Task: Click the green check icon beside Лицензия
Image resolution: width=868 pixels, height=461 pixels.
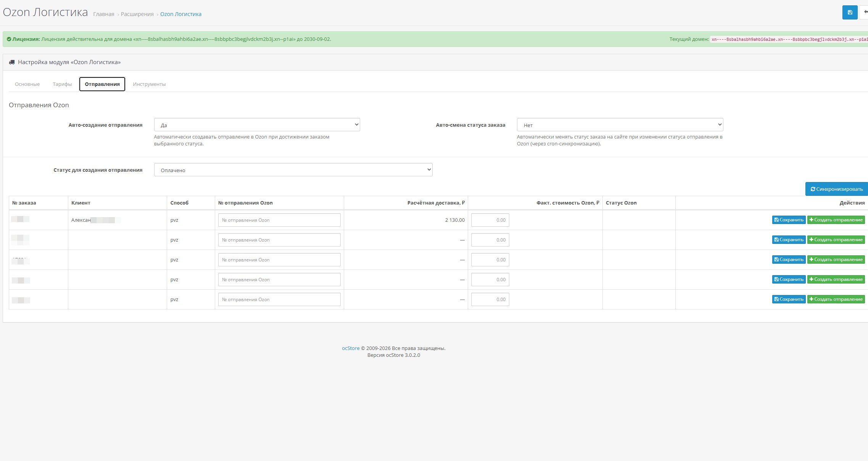Action: coord(9,39)
